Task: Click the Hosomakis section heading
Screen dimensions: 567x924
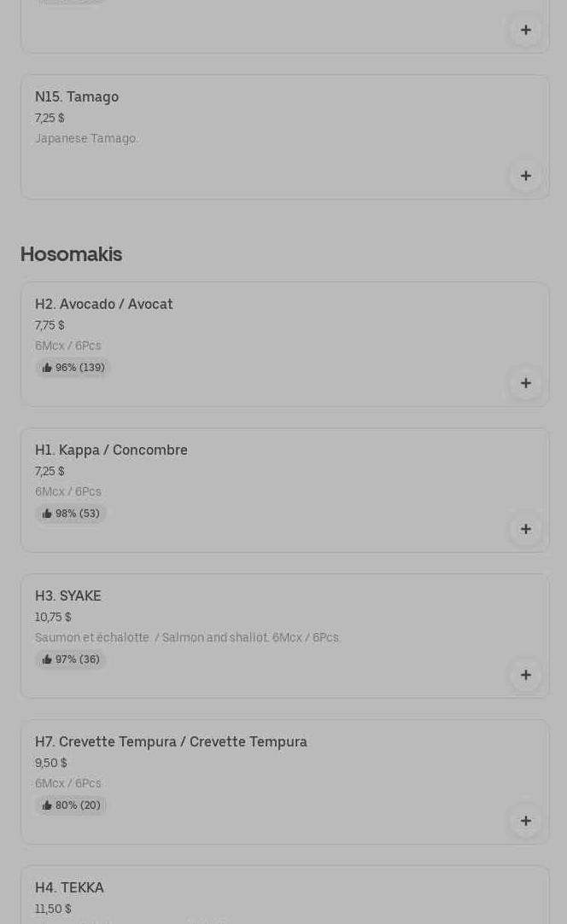Action: tap(71, 254)
